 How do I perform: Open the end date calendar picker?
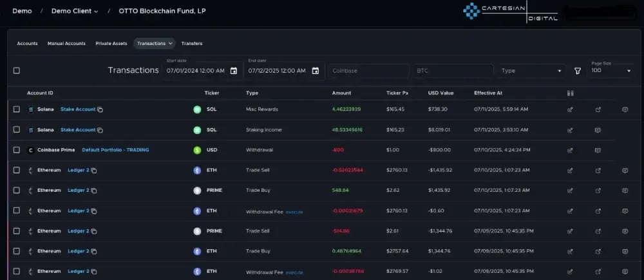click(x=316, y=71)
